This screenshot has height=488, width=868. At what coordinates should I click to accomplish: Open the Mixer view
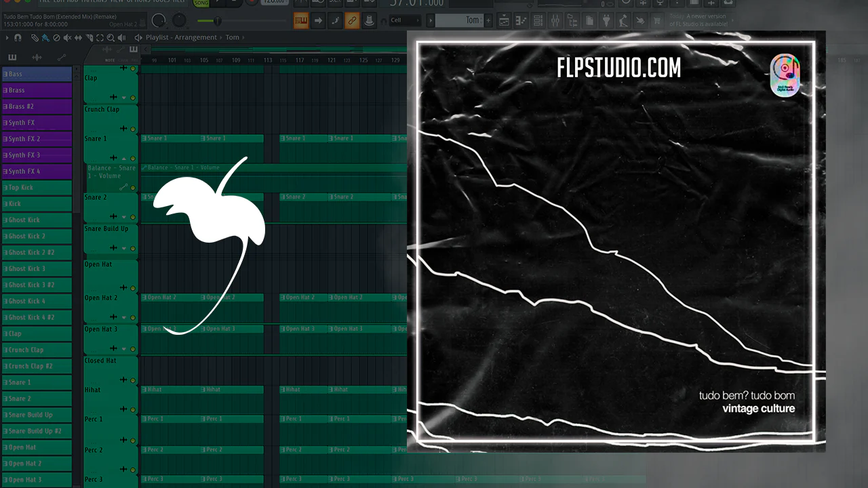pos(556,21)
